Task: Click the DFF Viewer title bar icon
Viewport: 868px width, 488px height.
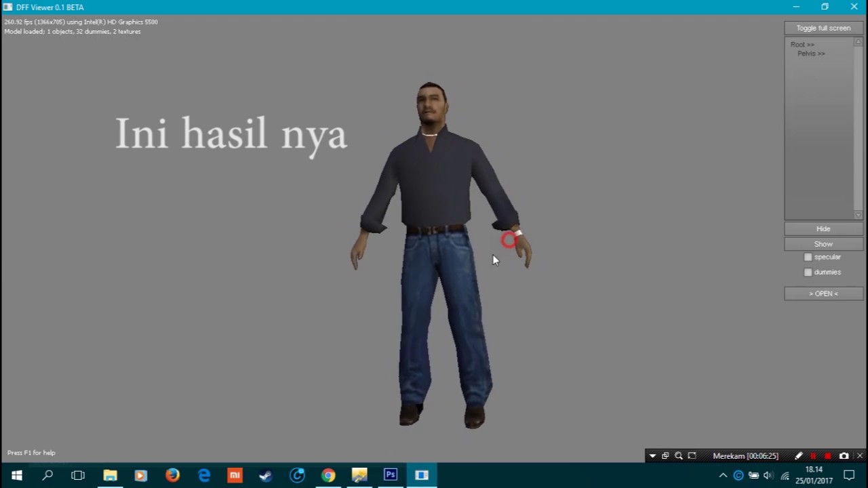Action: (x=7, y=7)
